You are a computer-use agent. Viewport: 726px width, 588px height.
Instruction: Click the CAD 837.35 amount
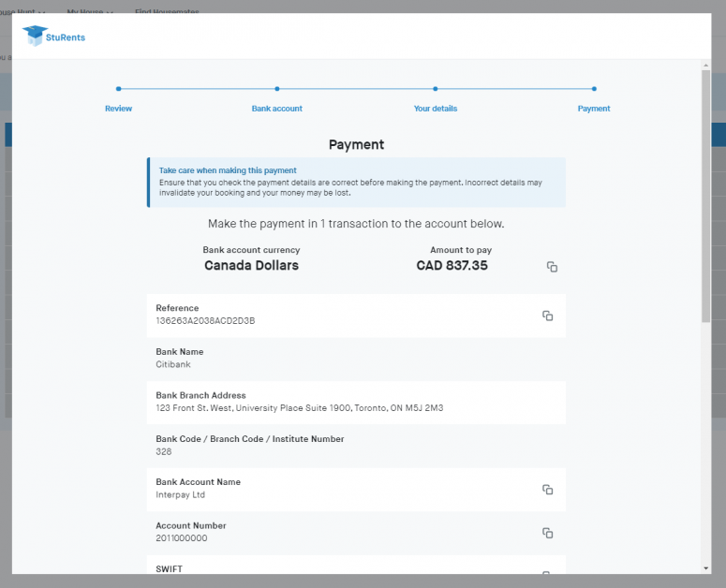[x=452, y=265]
